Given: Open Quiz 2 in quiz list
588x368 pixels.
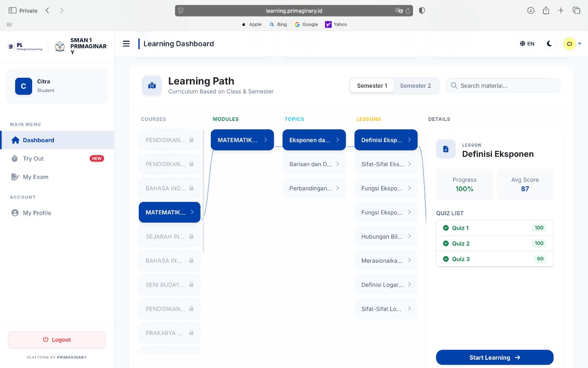Looking at the screenshot, I should pyautogui.click(x=495, y=243).
